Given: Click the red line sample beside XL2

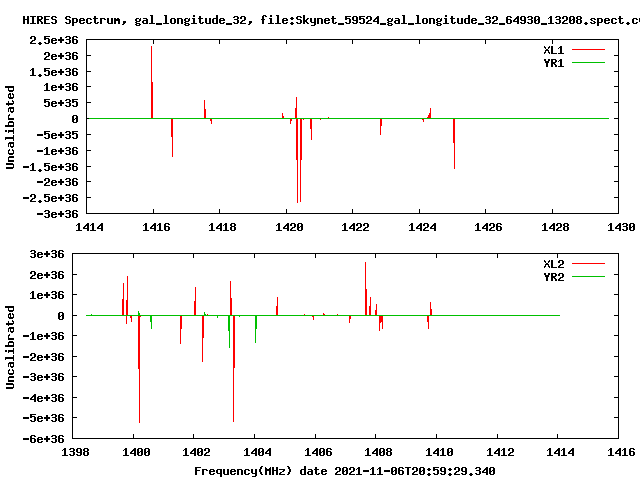Looking at the screenshot, I should 588,264.
